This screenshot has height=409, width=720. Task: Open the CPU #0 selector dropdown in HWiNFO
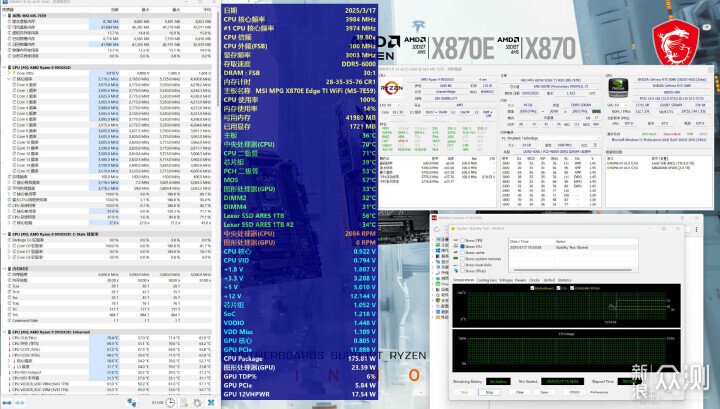tap(390, 106)
